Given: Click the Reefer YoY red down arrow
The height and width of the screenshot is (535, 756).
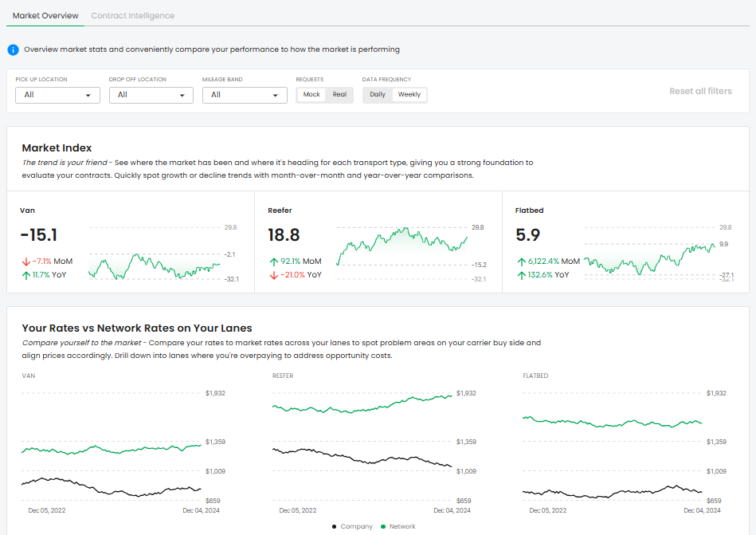Looking at the screenshot, I should click(274, 275).
